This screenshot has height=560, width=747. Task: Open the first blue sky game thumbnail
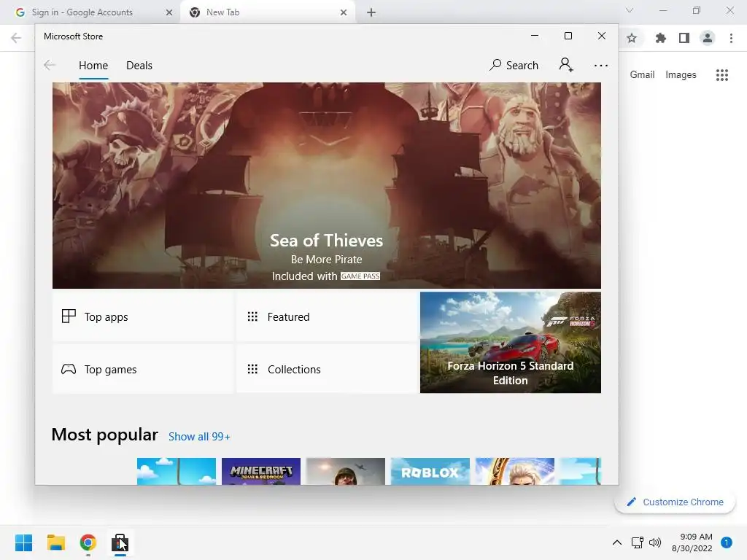(x=177, y=472)
